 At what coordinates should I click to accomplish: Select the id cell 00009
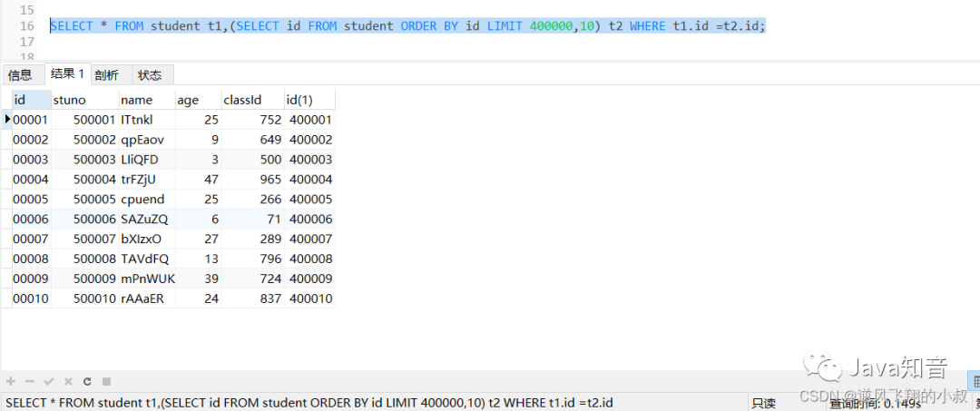click(x=32, y=279)
